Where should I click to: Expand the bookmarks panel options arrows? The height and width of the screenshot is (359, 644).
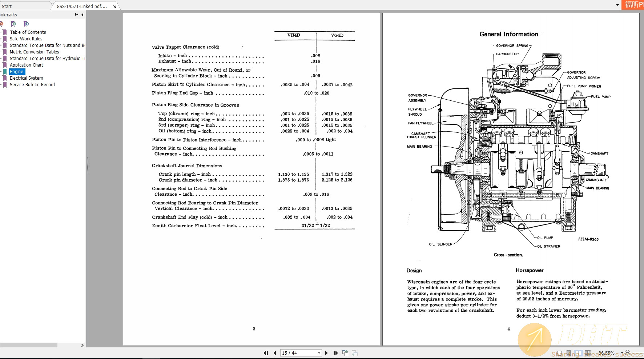pos(77,15)
